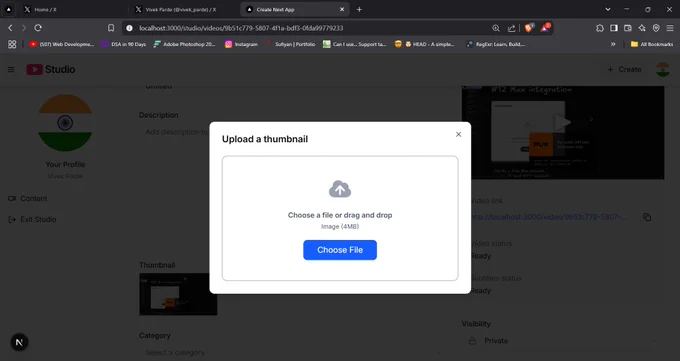Click the address bar URL

241,28
